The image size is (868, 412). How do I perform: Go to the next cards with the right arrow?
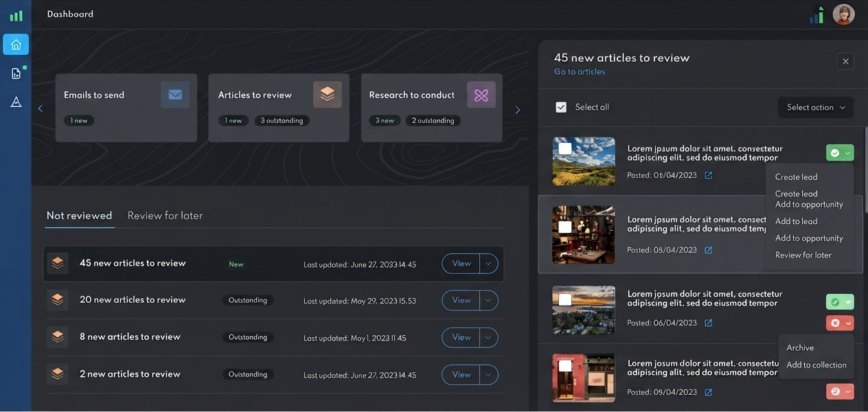[518, 110]
